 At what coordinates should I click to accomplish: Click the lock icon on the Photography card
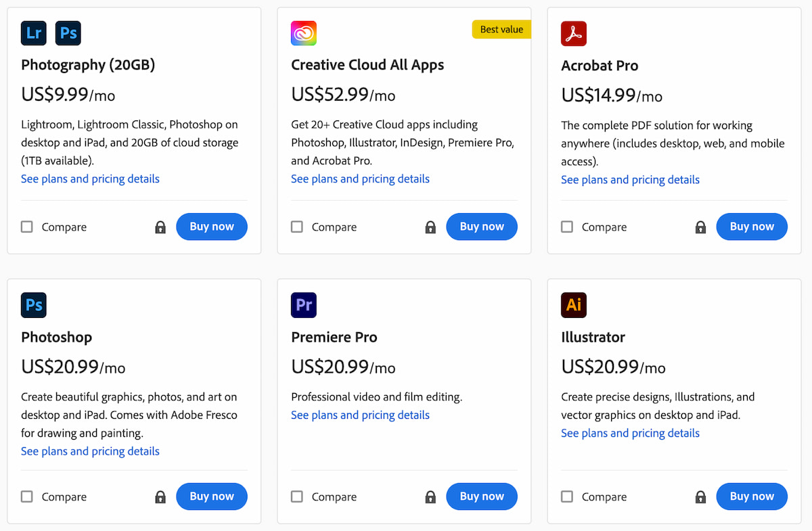click(x=160, y=227)
